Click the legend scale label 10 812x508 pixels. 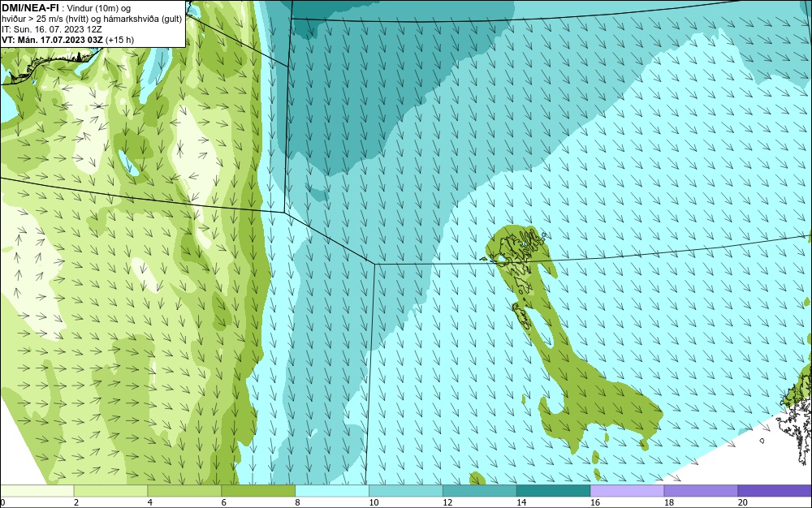coord(374,502)
